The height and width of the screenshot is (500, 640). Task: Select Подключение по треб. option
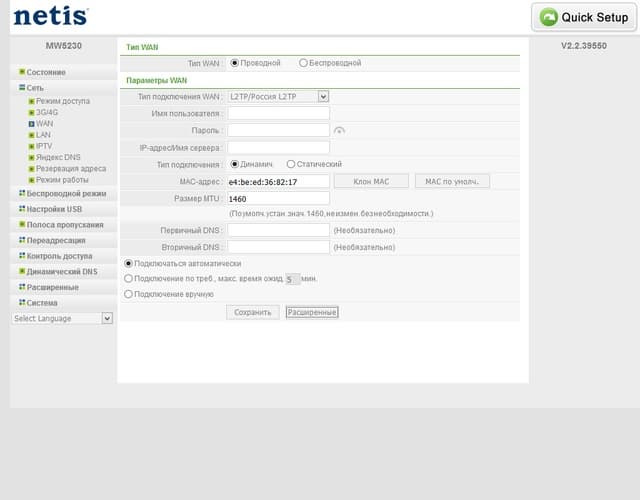[x=128, y=279]
